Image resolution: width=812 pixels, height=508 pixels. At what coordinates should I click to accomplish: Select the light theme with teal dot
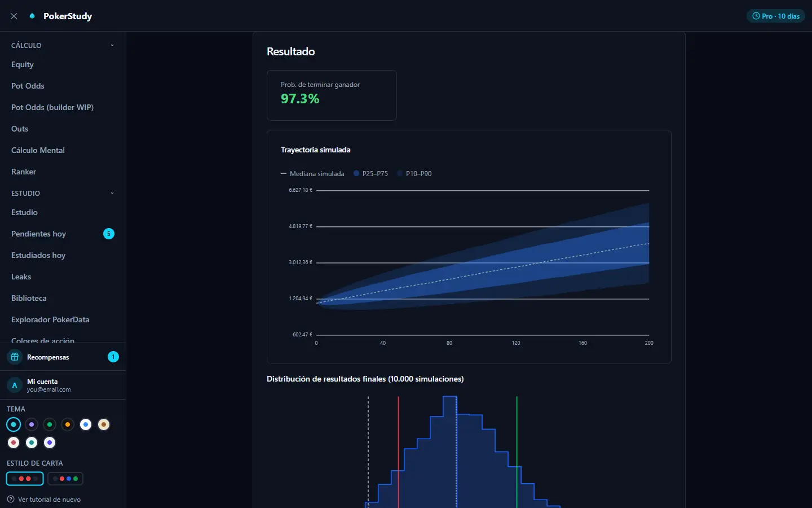click(32, 443)
